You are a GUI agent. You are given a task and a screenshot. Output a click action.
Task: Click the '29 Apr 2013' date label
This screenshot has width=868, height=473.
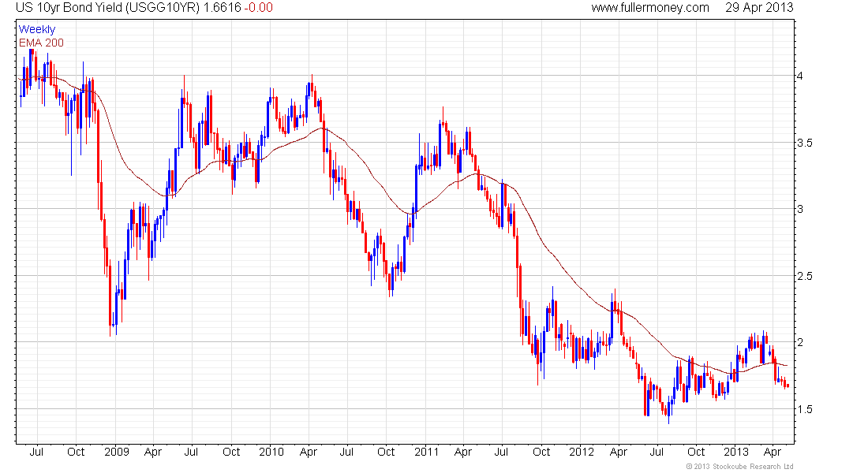759,8
